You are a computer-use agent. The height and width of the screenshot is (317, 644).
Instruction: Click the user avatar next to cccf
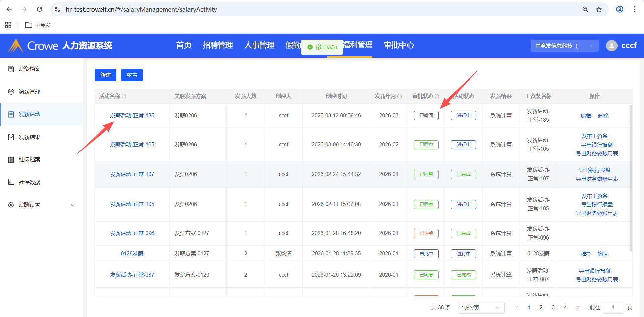pos(611,46)
